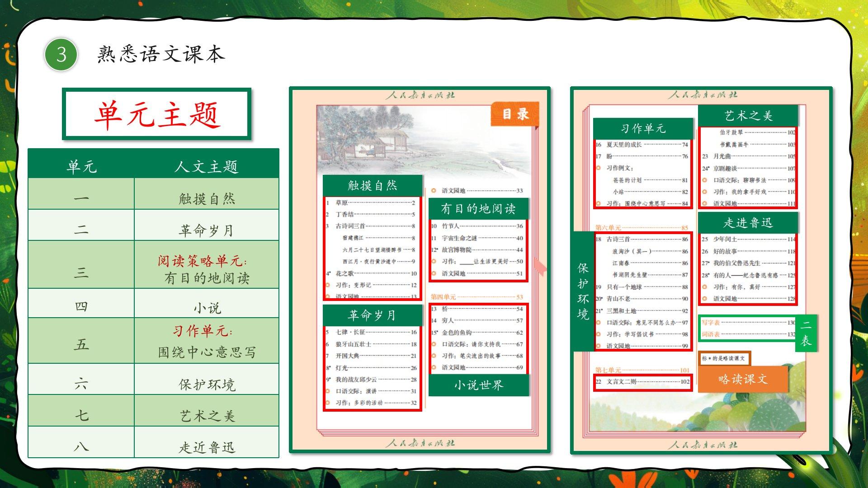
Task: Click the orange 目录 corner tag
Action: coord(515,114)
